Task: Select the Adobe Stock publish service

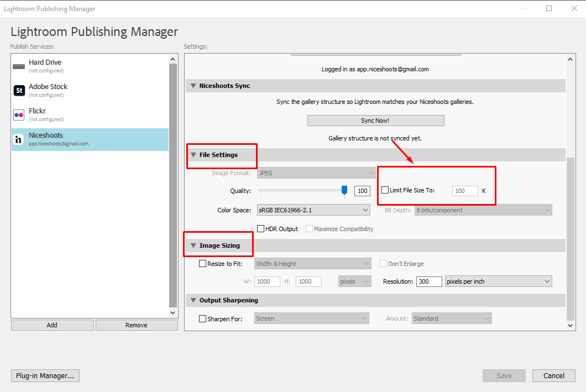Action: tap(90, 91)
